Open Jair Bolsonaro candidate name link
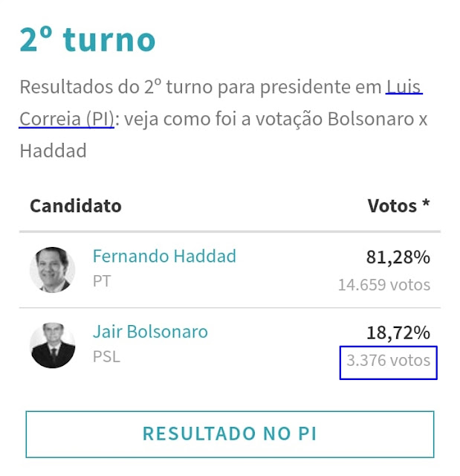Screen dimensions: 460x476 [150, 332]
